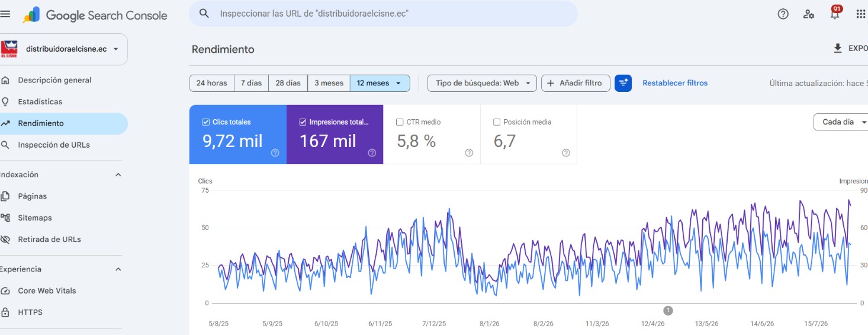Click the Última actualización status text

click(818, 83)
